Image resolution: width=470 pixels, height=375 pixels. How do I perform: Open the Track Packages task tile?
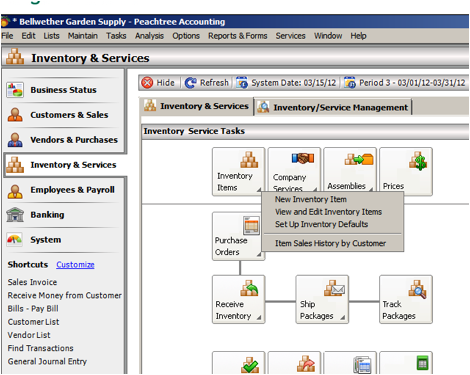pos(406,299)
